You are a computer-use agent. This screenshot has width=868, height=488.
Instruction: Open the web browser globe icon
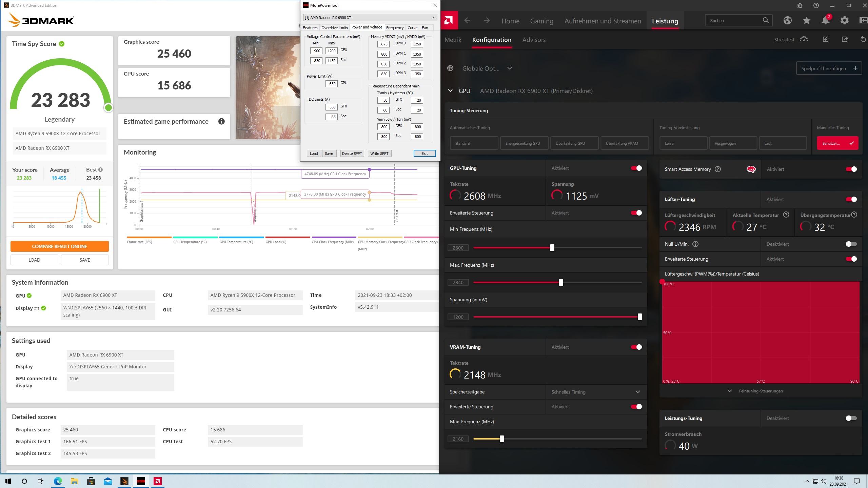point(787,21)
